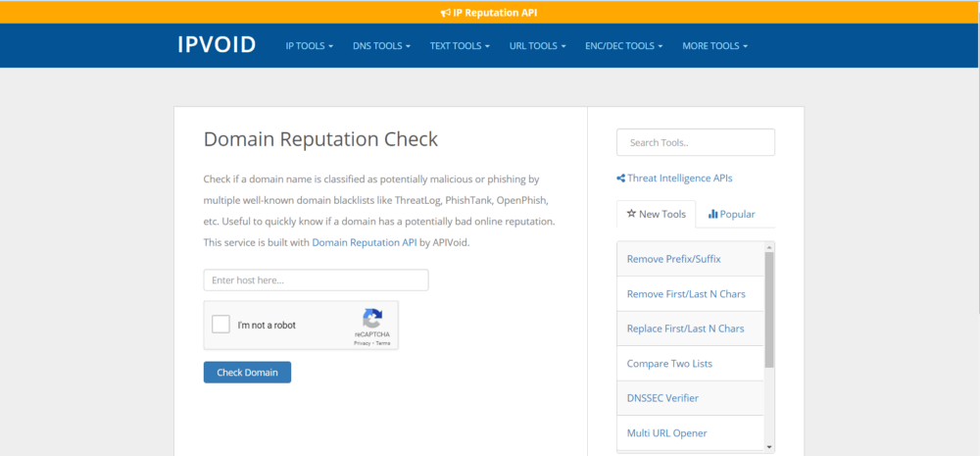Open the More Tools menu
Screen dimensions: 980x456
[x=714, y=46]
